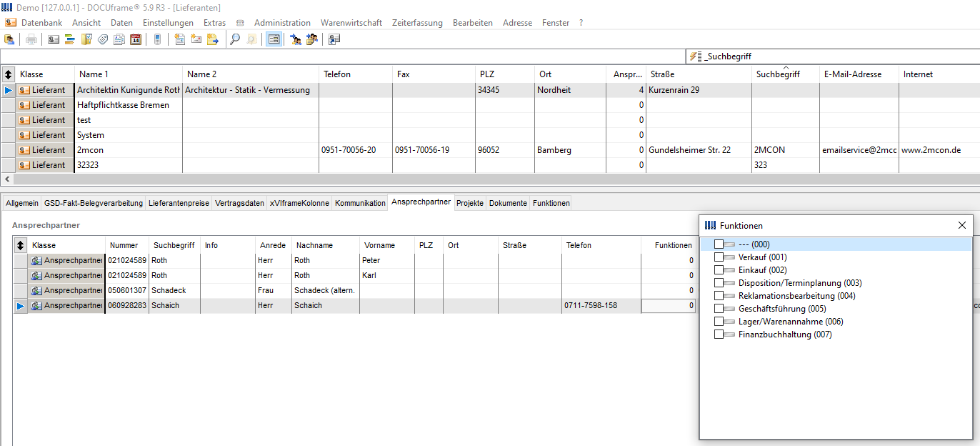Screen dimensions: 980x446
Task: Check Reklamationsbearbeitung (004) checkbox
Action: 719,296
